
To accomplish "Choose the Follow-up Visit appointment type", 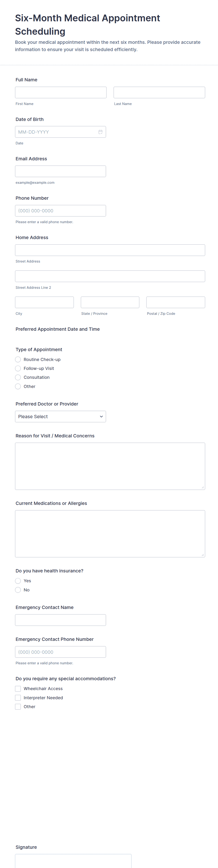I will click(x=18, y=368).
